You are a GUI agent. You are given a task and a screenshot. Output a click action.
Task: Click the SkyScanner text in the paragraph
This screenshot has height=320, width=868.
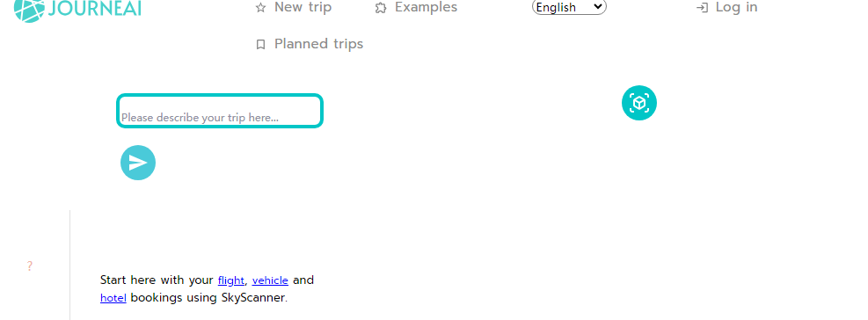[253, 298]
